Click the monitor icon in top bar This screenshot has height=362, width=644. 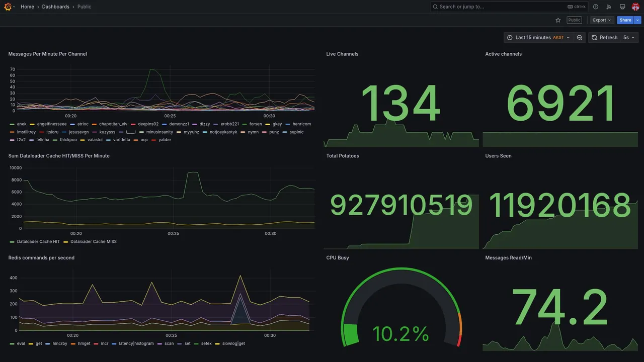(622, 7)
